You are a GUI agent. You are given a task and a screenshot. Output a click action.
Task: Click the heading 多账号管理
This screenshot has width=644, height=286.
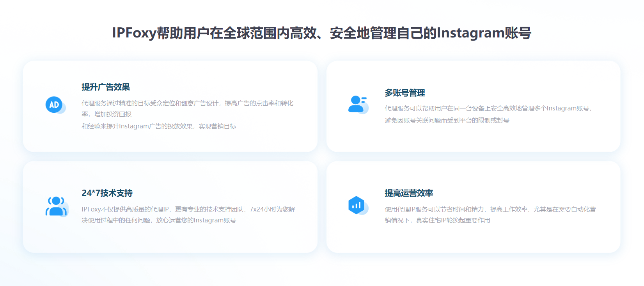[x=405, y=93]
